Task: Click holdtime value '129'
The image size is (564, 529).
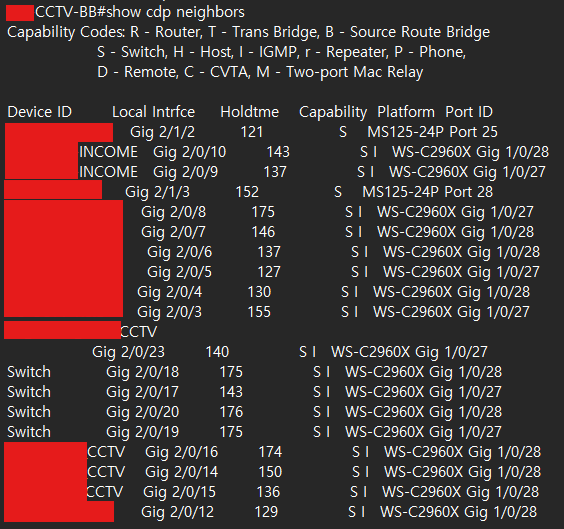Action: [x=266, y=512]
